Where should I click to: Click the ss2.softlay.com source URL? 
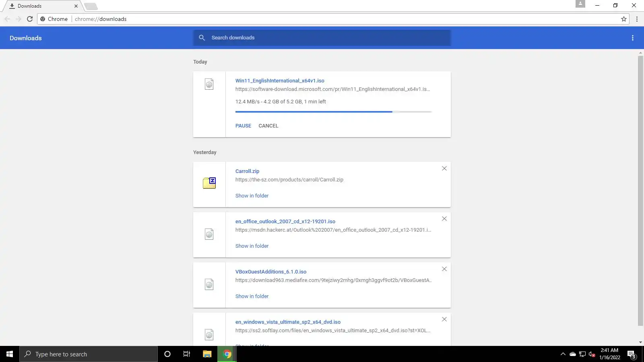(x=333, y=331)
